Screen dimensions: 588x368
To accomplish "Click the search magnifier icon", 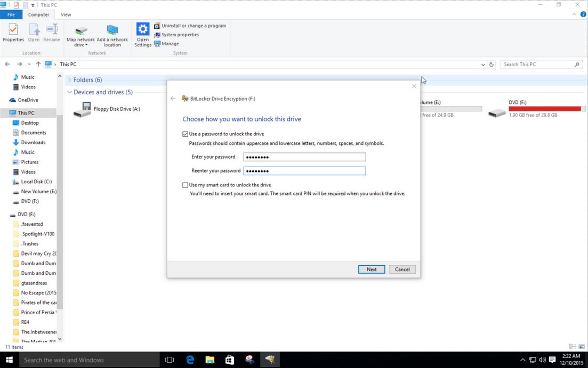I will point(577,64).
